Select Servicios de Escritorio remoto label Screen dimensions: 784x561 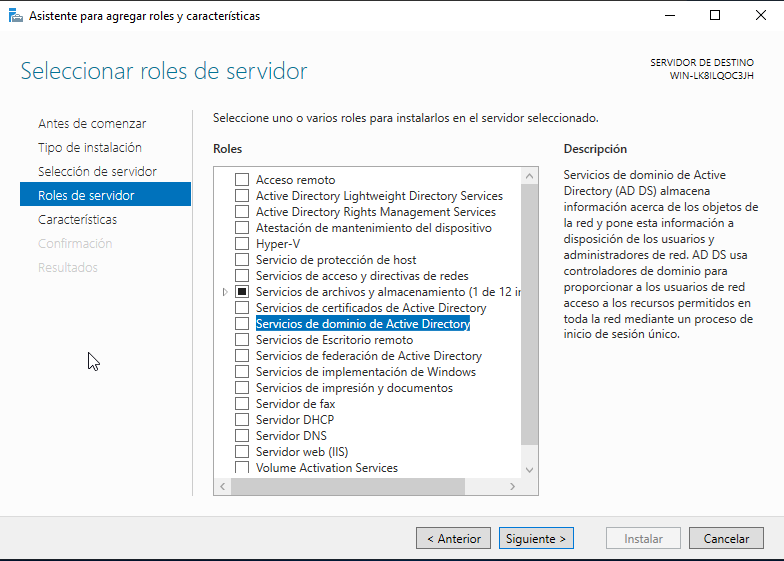(x=334, y=340)
